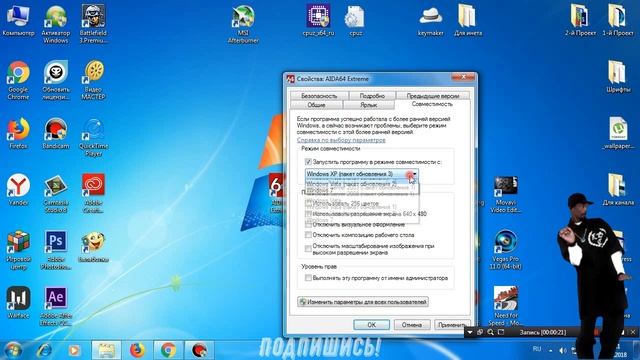Open the Активатор Windows shortcut

pos(56,24)
